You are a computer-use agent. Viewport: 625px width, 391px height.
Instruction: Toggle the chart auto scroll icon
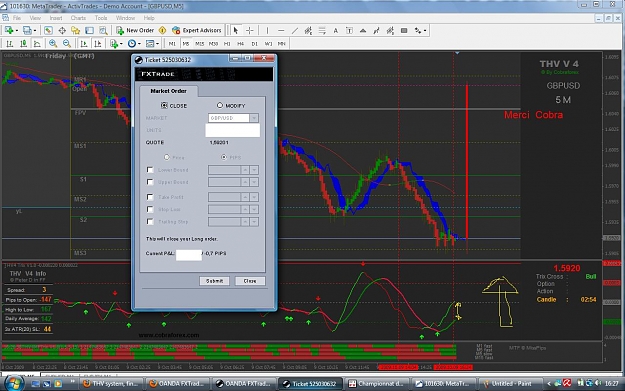[84, 43]
